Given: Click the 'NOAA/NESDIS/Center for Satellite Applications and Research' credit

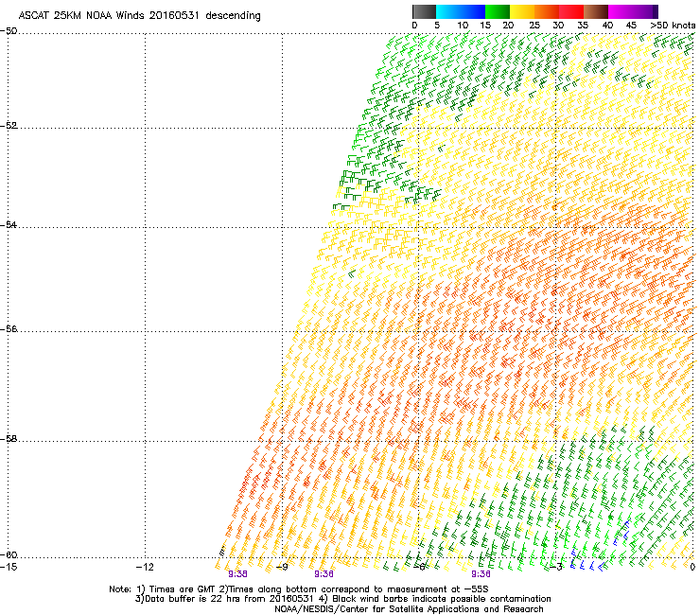Looking at the screenshot, I should coord(409,609).
